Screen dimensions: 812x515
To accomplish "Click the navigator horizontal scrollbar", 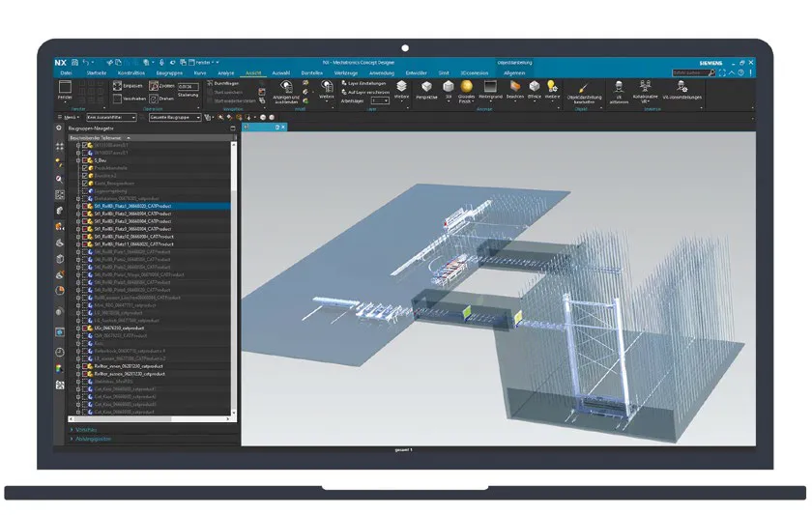I will pyautogui.click(x=150, y=418).
